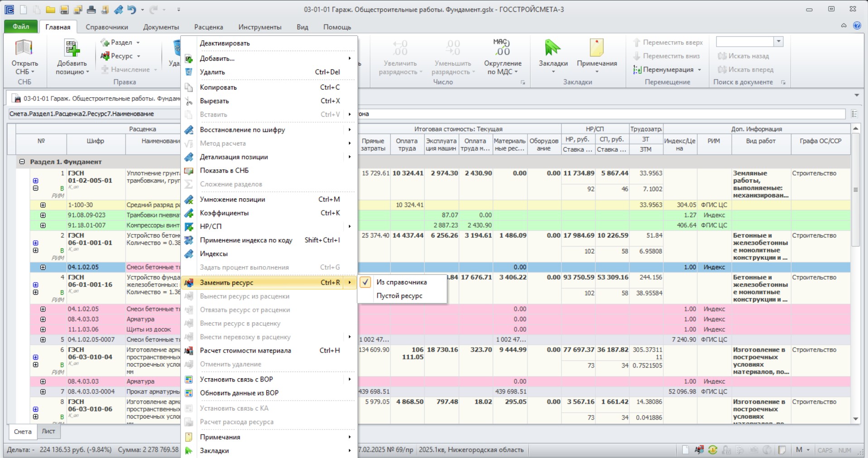This screenshot has height=458, width=868.
Task: Expand the resource row 1-100-30
Action: (43, 205)
